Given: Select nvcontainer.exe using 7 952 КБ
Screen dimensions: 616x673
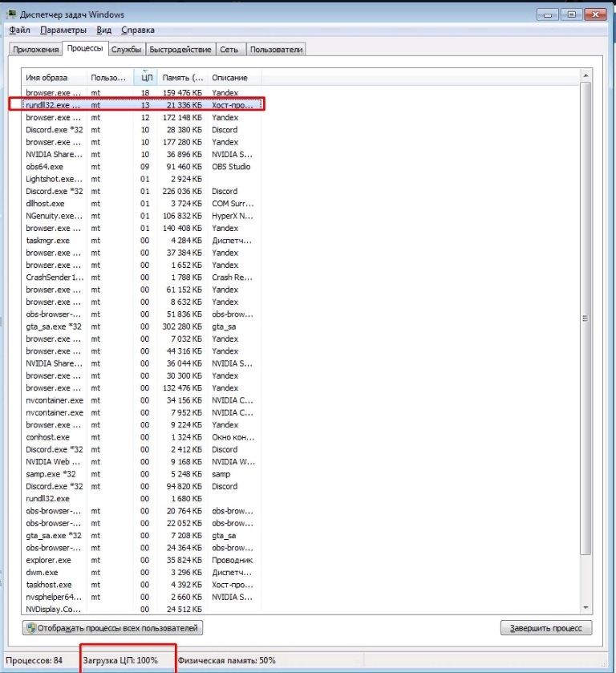Looking at the screenshot, I should (x=142, y=412).
